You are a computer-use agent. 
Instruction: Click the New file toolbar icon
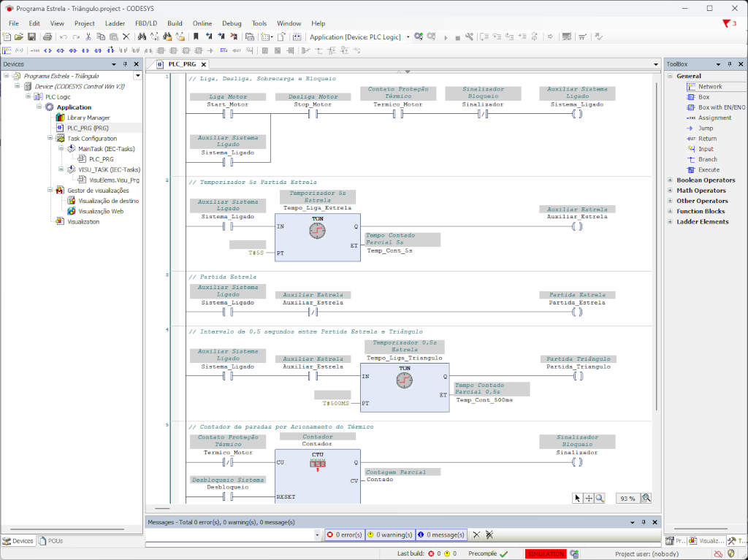pyautogui.click(x=7, y=37)
